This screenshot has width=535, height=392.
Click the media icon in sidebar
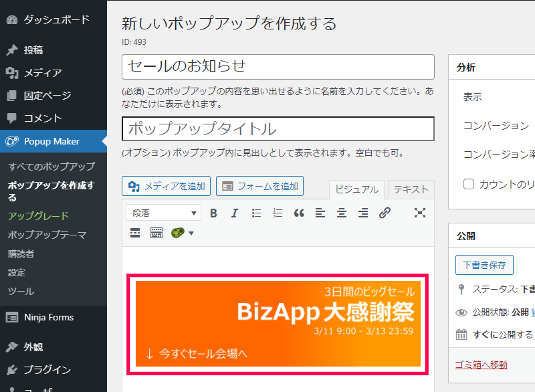[12, 73]
